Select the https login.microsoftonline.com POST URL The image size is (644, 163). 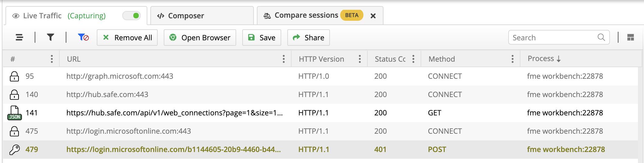[173, 149]
